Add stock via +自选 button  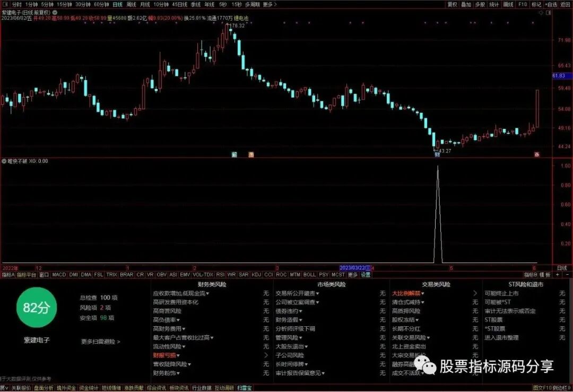coord(551,4)
